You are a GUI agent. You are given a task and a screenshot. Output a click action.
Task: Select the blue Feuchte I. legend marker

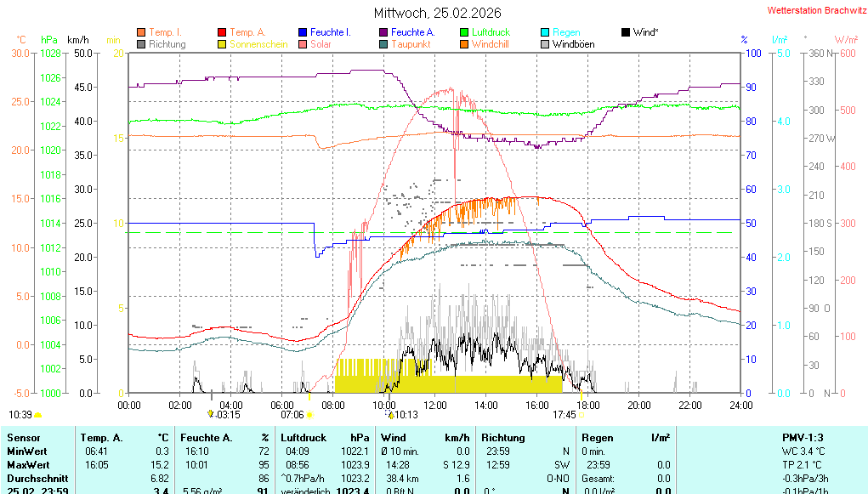tap(303, 32)
